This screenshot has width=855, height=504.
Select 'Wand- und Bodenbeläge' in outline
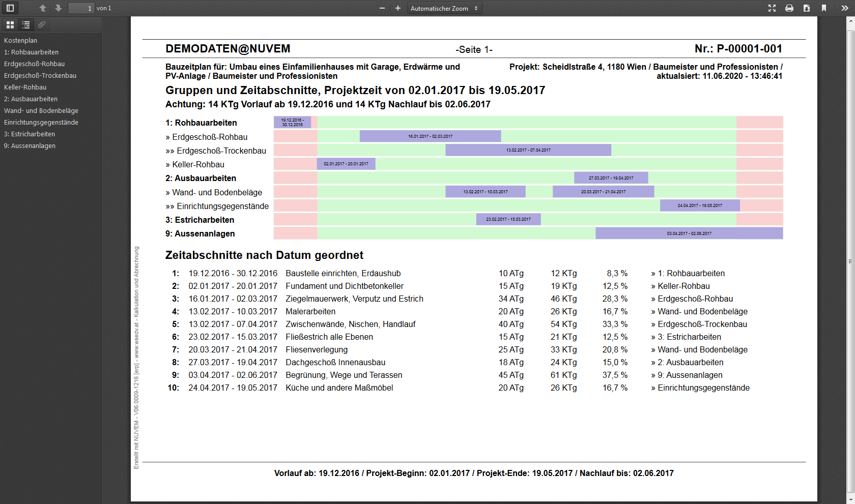(x=41, y=111)
